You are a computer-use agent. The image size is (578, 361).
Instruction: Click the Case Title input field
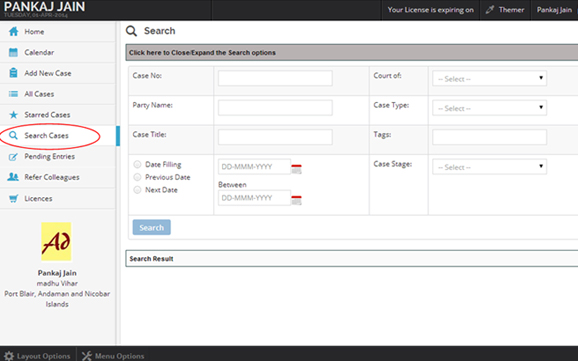coord(275,137)
